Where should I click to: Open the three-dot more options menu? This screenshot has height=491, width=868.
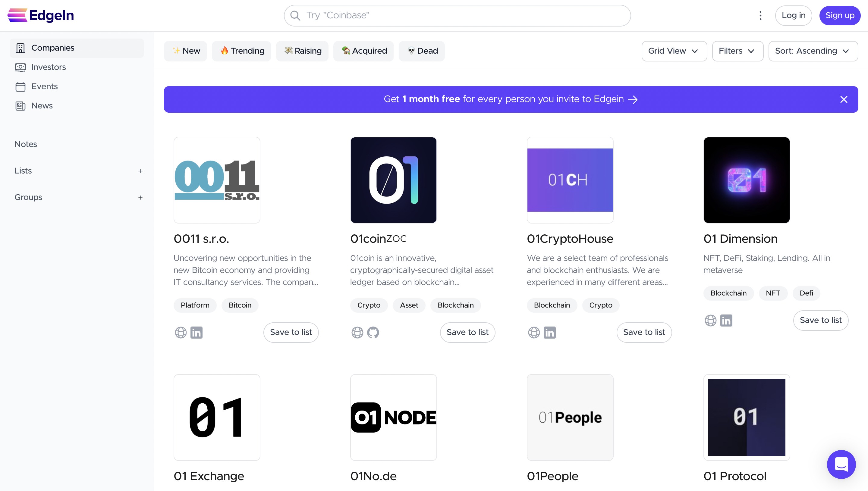click(760, 15)
